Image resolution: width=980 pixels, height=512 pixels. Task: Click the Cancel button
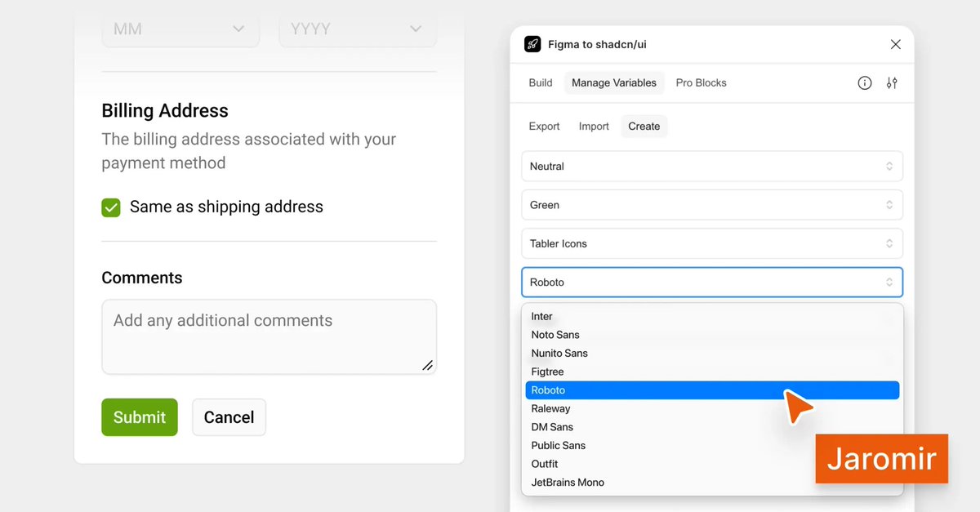[x=229, y=417]
